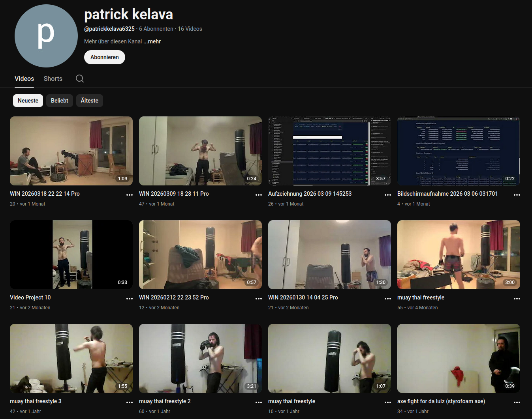532x419 pixels.
Task: Open options menu for WIN 20260130 14 04 25 Pro
Action: (388, 298)
